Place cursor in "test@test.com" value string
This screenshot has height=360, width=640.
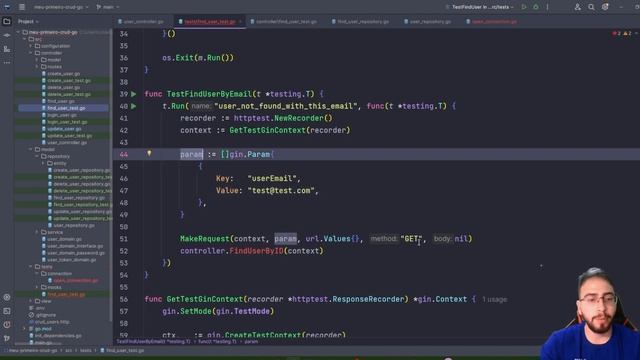click(x=281, y=191)
